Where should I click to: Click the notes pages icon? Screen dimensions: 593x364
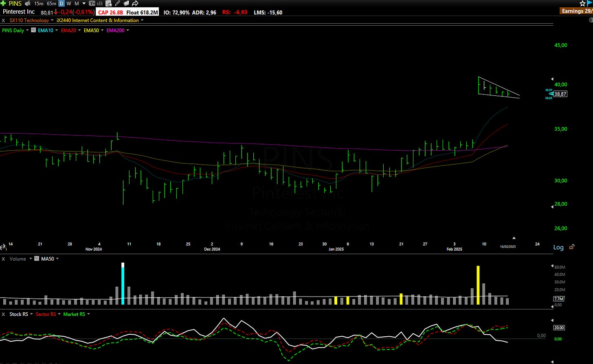click(126, 3)
